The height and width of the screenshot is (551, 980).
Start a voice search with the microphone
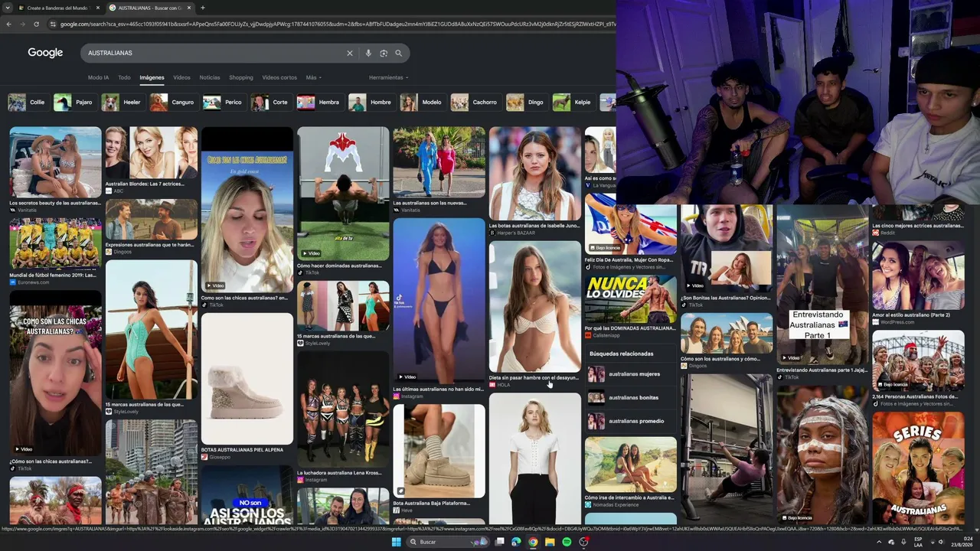368,53
